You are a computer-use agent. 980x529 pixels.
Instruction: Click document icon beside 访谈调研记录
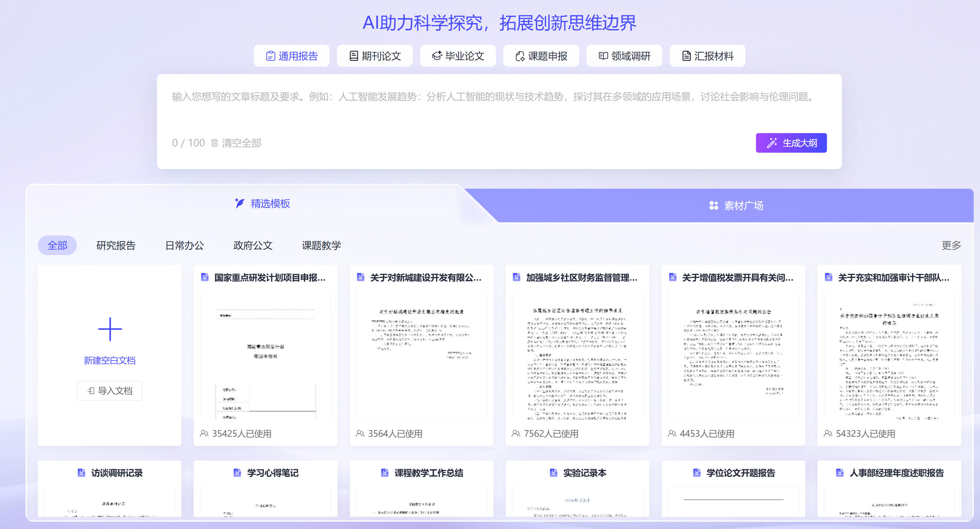(81, 473)
